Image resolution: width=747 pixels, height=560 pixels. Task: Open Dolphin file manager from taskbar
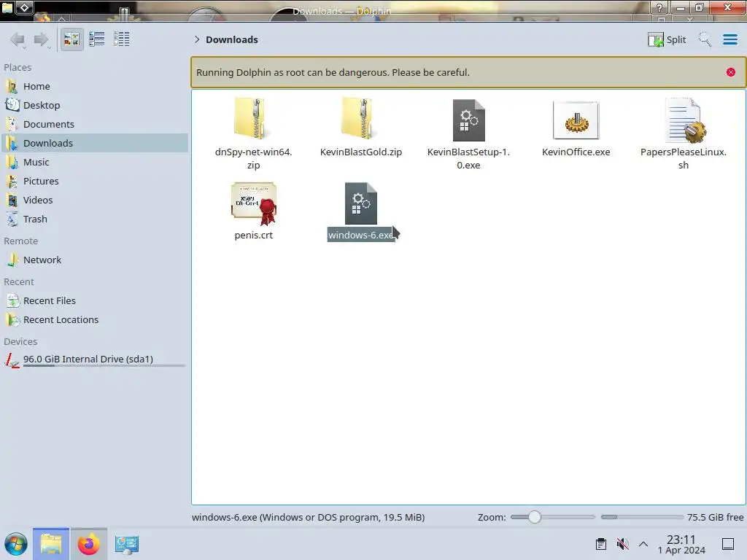[x=51, y=544]
